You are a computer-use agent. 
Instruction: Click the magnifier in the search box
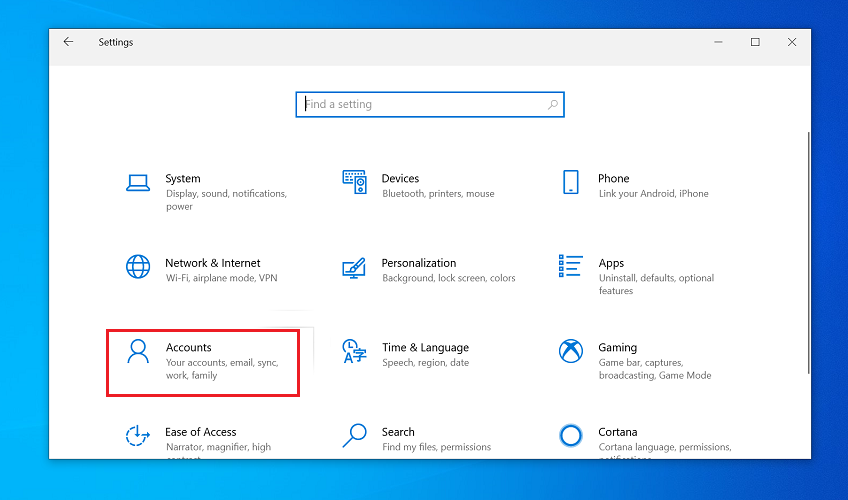tap(552, 104)
